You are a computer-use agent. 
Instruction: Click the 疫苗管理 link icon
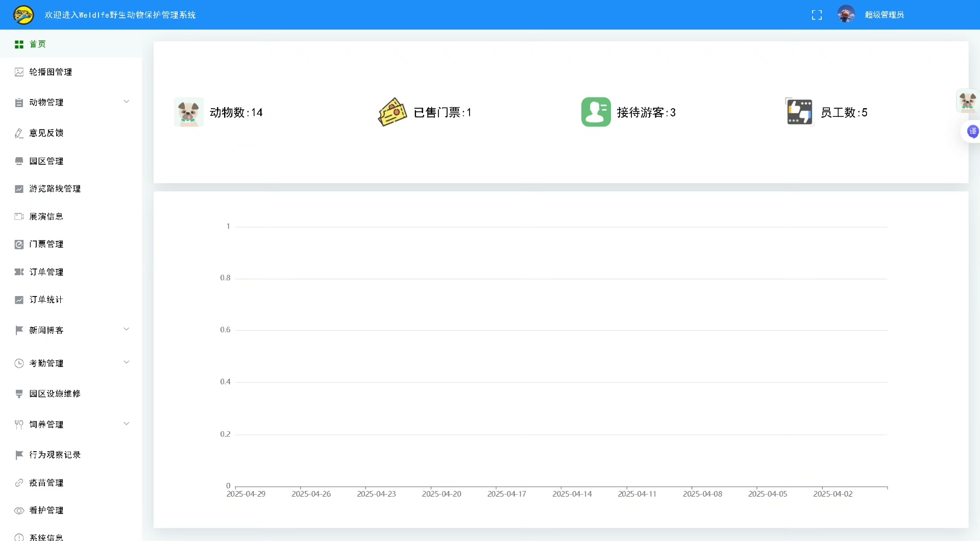tap(19, 483)
